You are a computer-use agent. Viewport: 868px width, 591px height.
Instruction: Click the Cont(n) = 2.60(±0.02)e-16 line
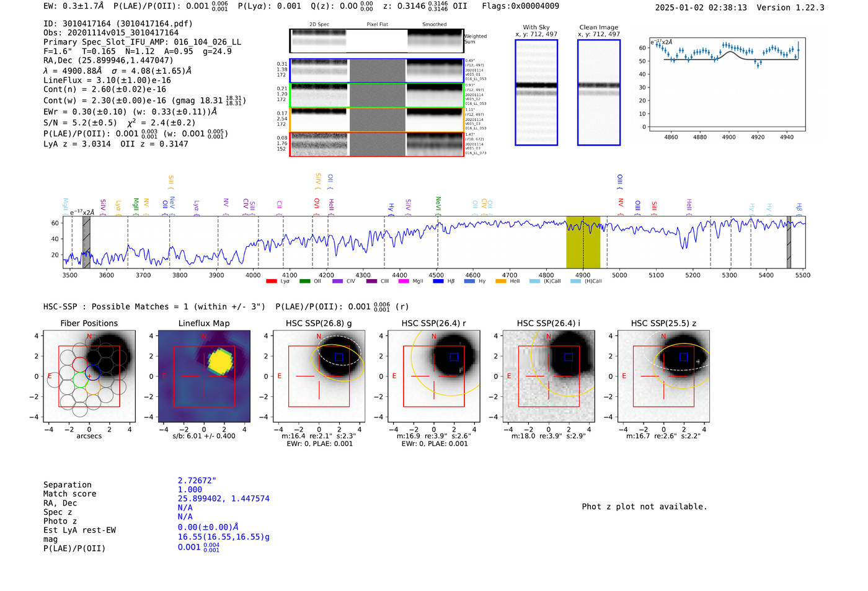click(x=105, y=89)
